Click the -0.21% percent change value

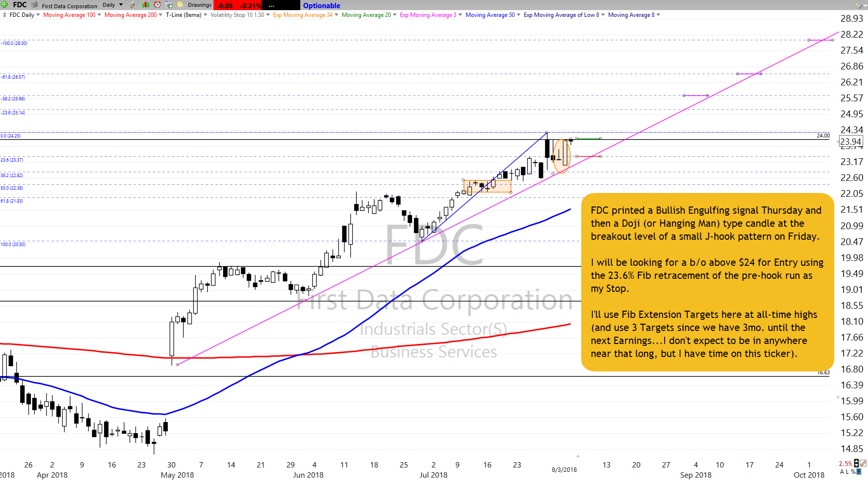click(250, 6)
